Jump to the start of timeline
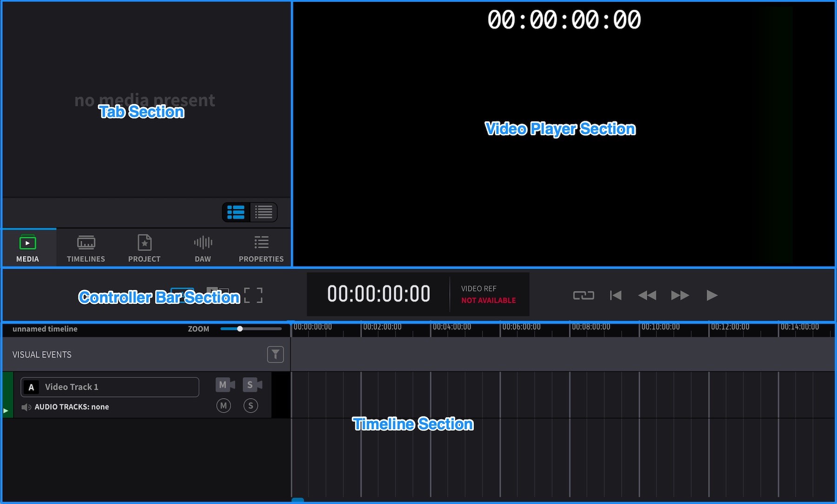This screenshot has height=504, width=837. (616, 295)
